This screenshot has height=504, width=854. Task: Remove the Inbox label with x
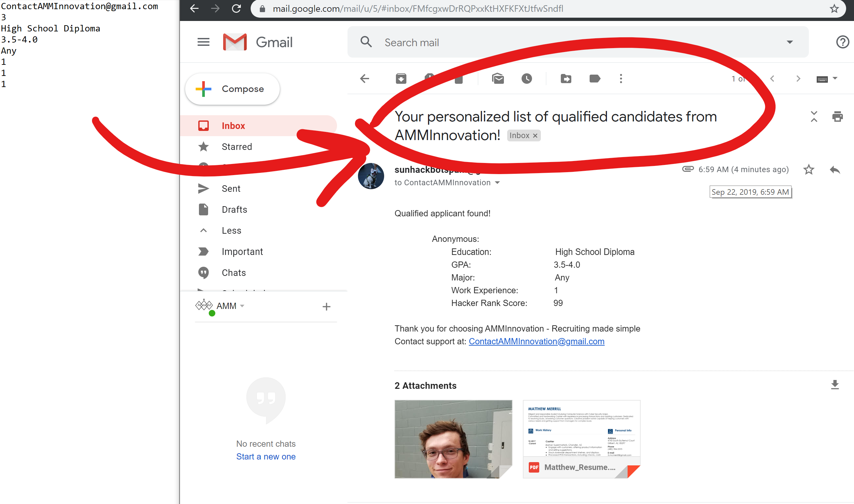tap(535, 135)
